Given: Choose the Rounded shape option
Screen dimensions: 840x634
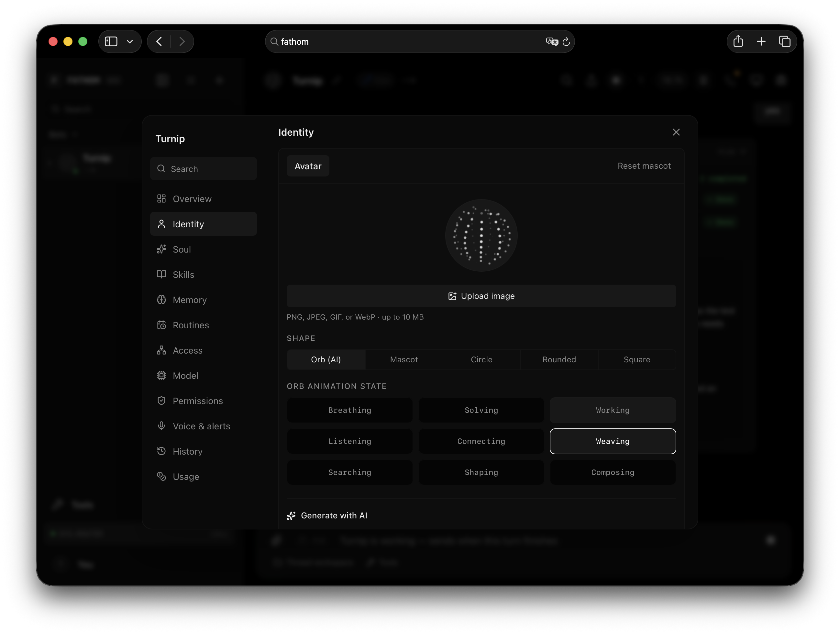Looking at the screenshot, I should coord(559,359).
